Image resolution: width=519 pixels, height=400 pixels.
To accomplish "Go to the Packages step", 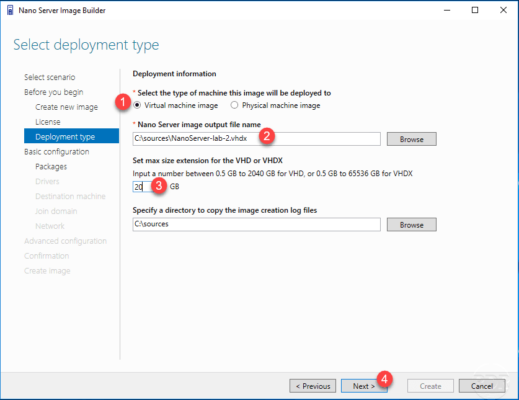I will point(51,167).
